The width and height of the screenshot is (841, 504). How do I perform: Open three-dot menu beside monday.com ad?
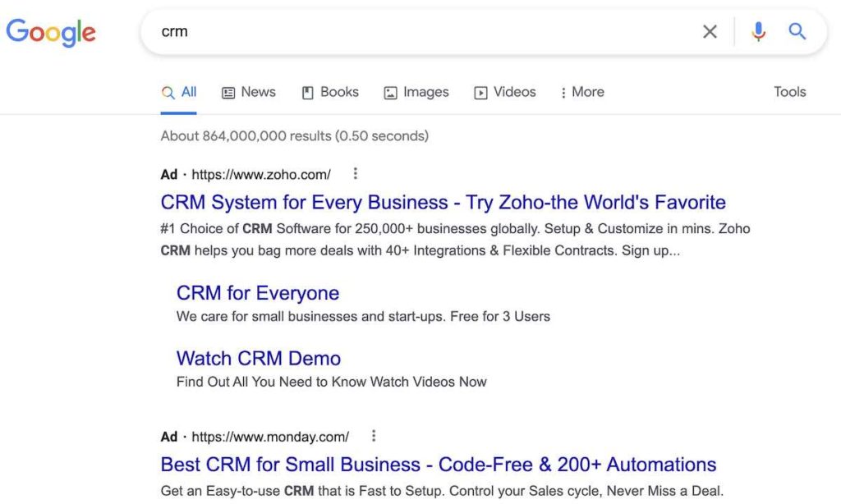point(374,436)
